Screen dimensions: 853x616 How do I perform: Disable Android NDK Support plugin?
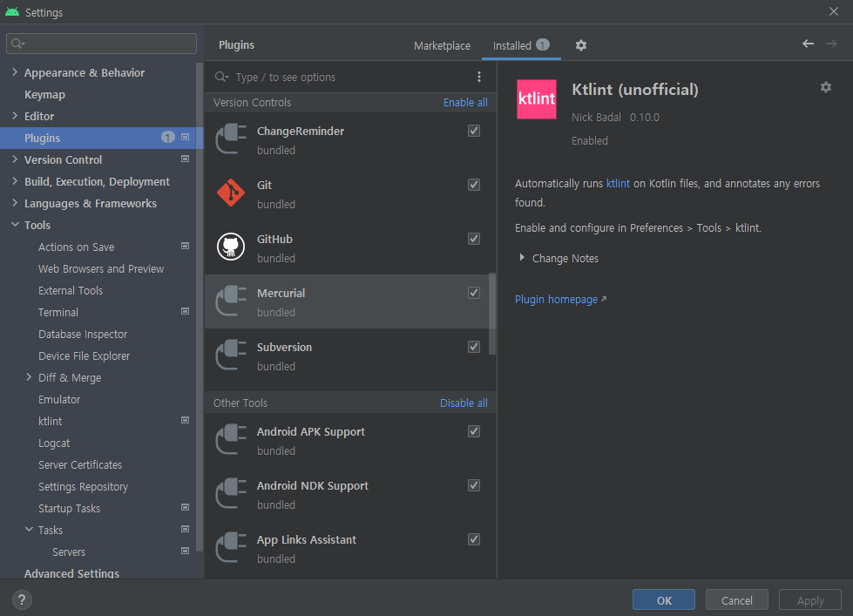[x=474, y=484]
